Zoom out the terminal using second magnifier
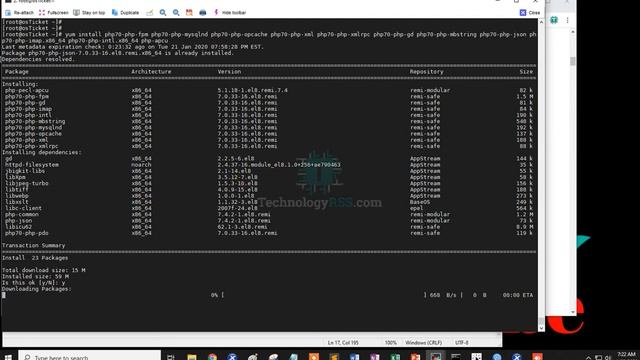The image size is (640, 360). pyautogui.click(x=176, y=13)
